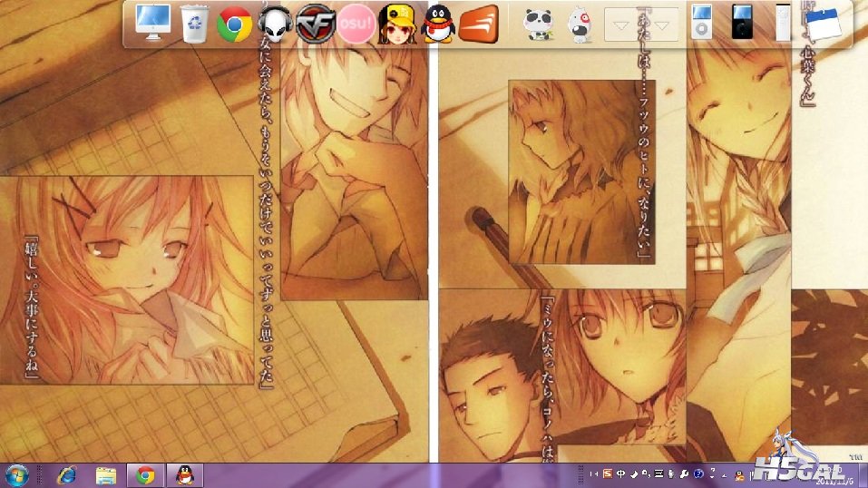Click the Sogou input S icon
Screen dimensions: 868x488
608,473
